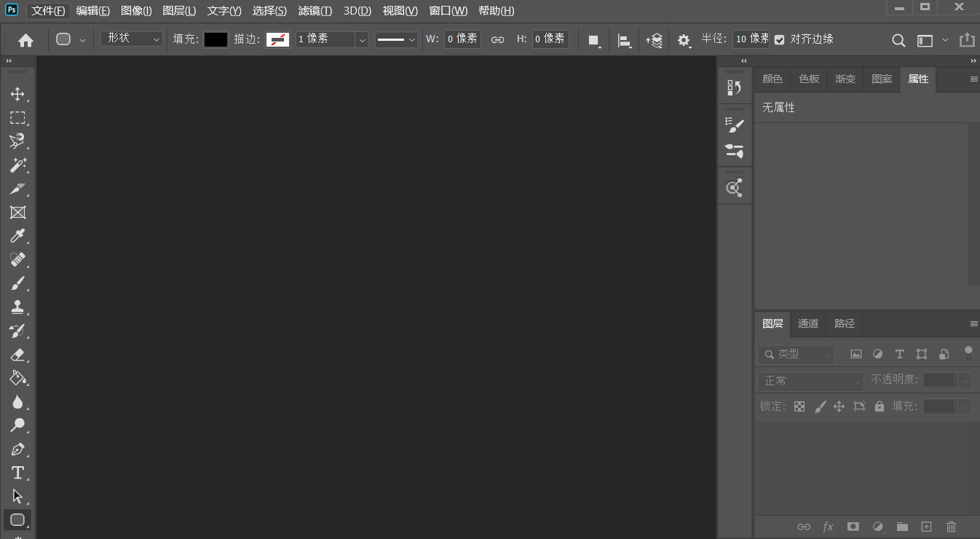The height and width of the screenshot is (539, 980).
Task: Toggle type layer filter icon
Action: (899, 354)
